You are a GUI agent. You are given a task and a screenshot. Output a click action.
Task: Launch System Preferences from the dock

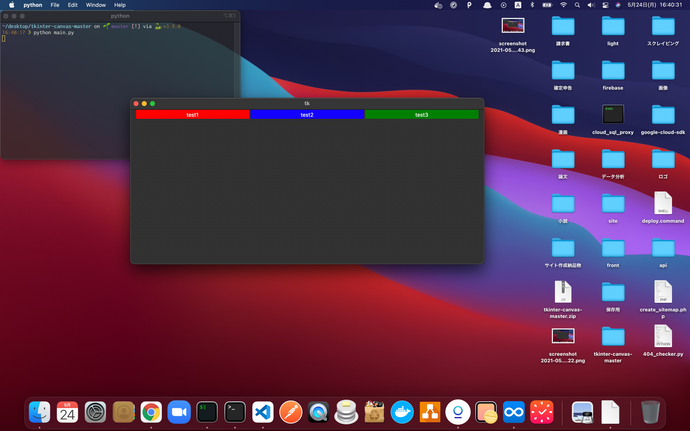[95, 412]
